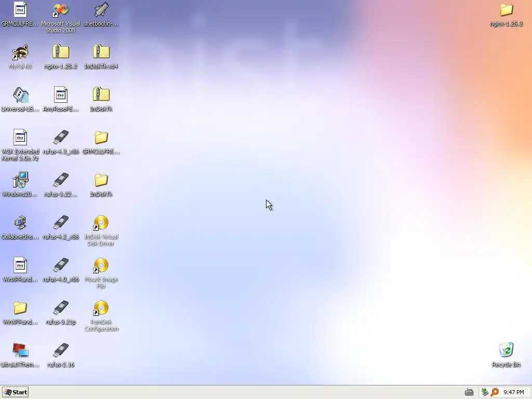Select the rufus-4.2_x86 icon
This screenshot has width=532, height=399.
[60, 223]
